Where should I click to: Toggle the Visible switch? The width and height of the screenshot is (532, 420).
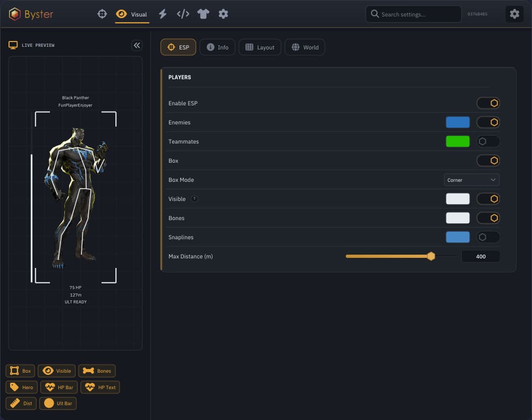tap(488, 199)
